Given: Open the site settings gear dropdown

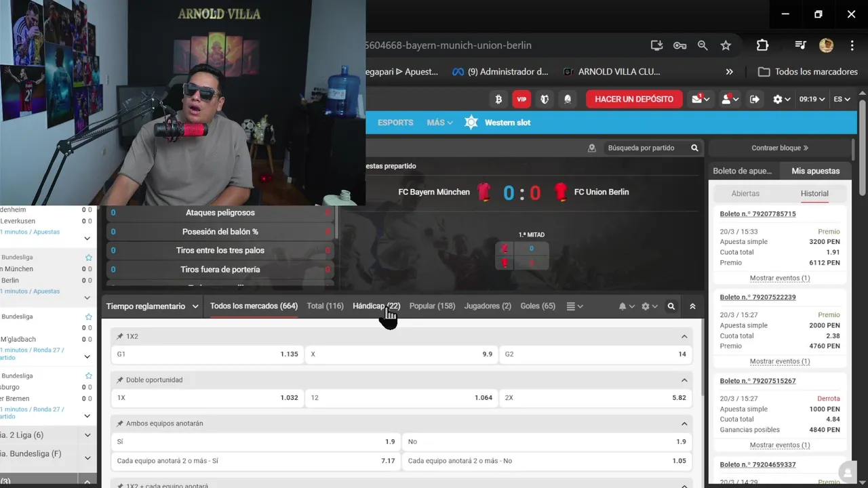Looking at the screenshot, I should (x=781, y=99).
